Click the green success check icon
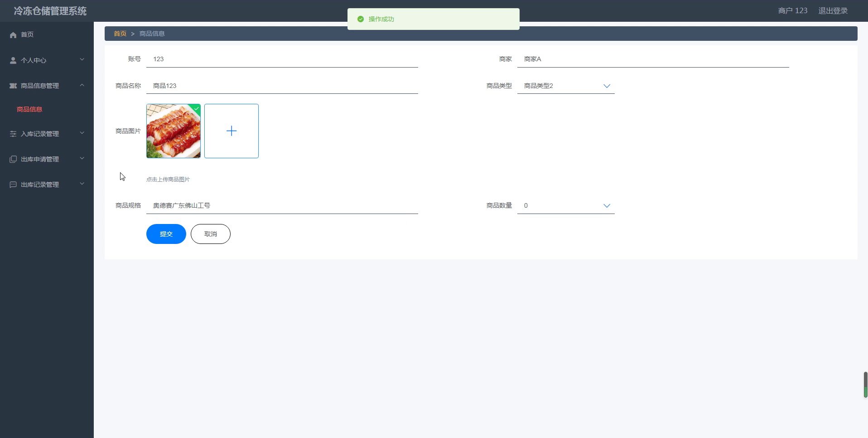 pos(361,19)
